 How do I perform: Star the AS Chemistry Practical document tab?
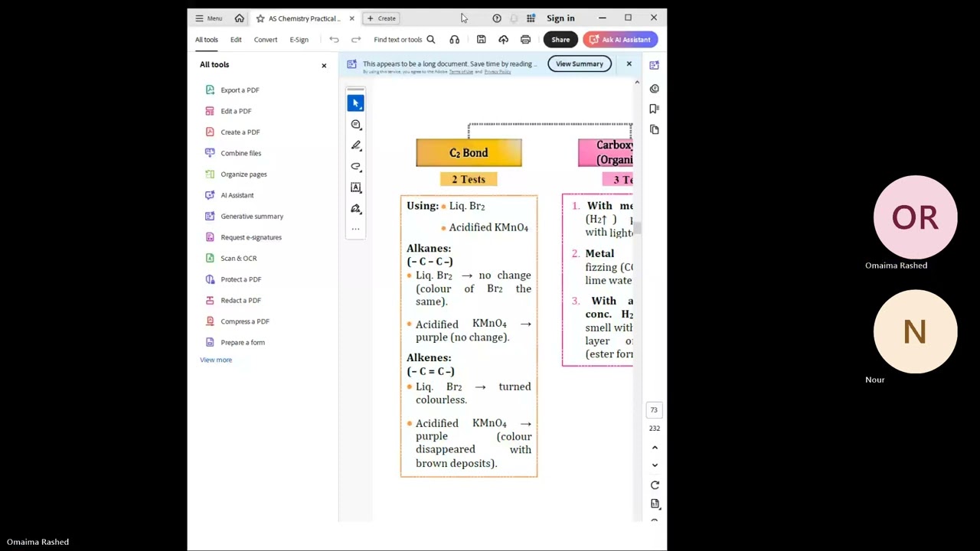click(x=260, y=18)
